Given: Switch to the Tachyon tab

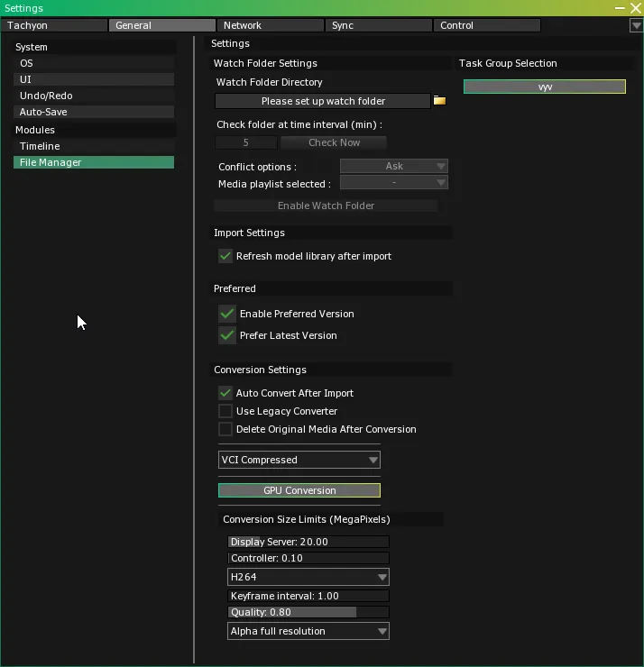Looking at the screenshot, I should [x=53, y=25].
